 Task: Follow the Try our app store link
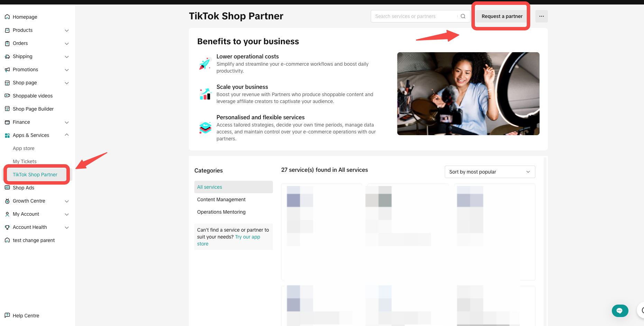229,240
